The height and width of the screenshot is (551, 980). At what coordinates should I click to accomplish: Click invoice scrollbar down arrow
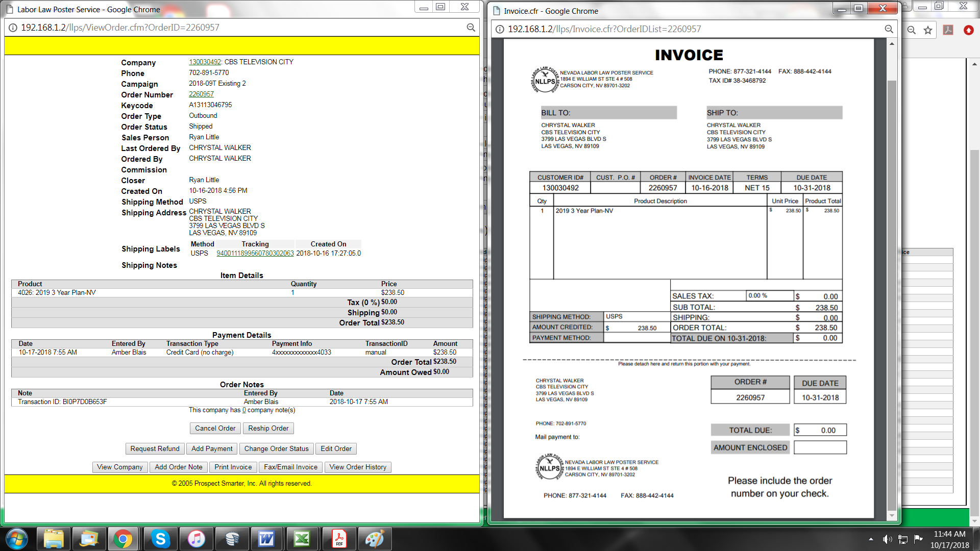click(892, 515)
